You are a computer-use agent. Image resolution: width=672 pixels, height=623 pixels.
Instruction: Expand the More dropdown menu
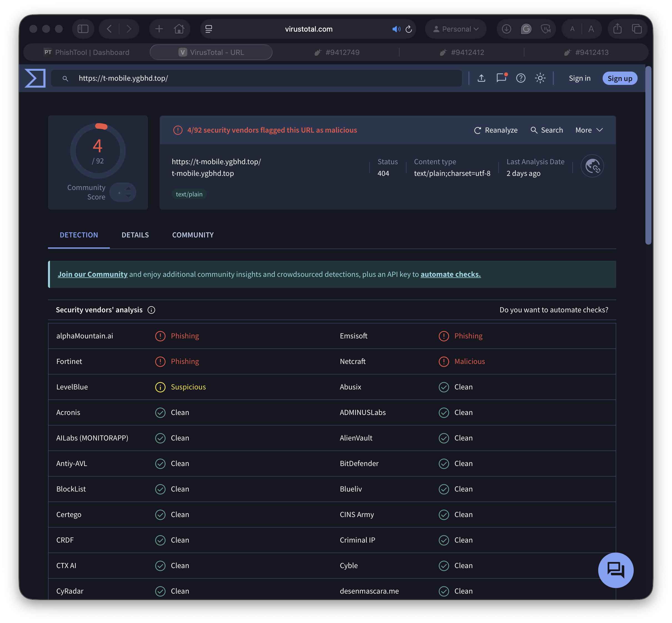(x=589, y=130)
